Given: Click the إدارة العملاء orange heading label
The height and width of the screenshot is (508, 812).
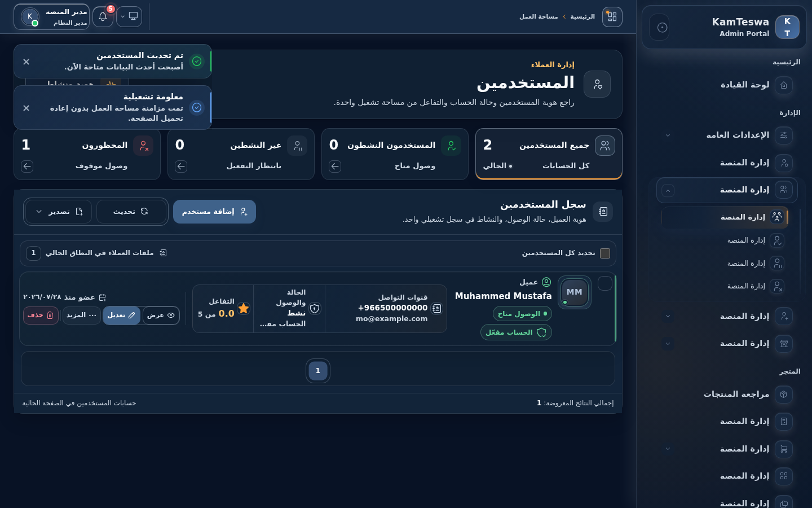Looking at the screenshot, I should [553, 65].
